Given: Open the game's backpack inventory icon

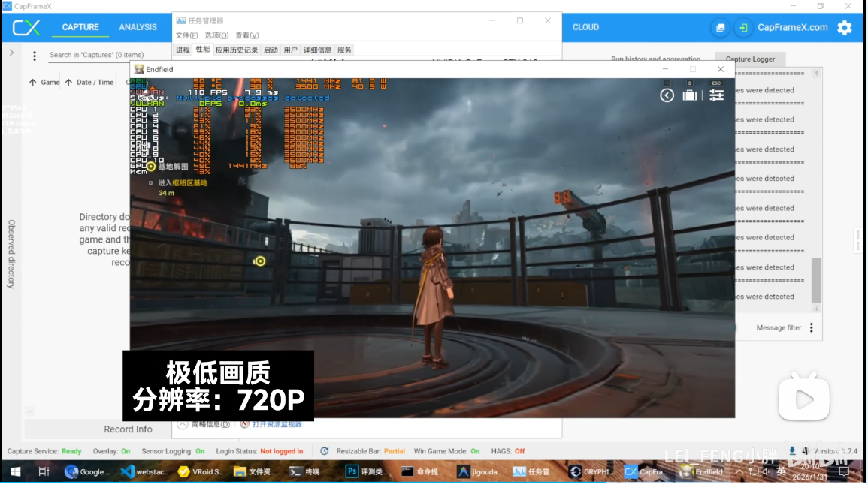Looking at the screenshot, I should tap(690, 95).
